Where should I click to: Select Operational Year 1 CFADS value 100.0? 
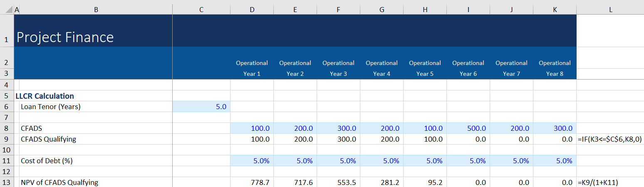(x=252, y=128)
